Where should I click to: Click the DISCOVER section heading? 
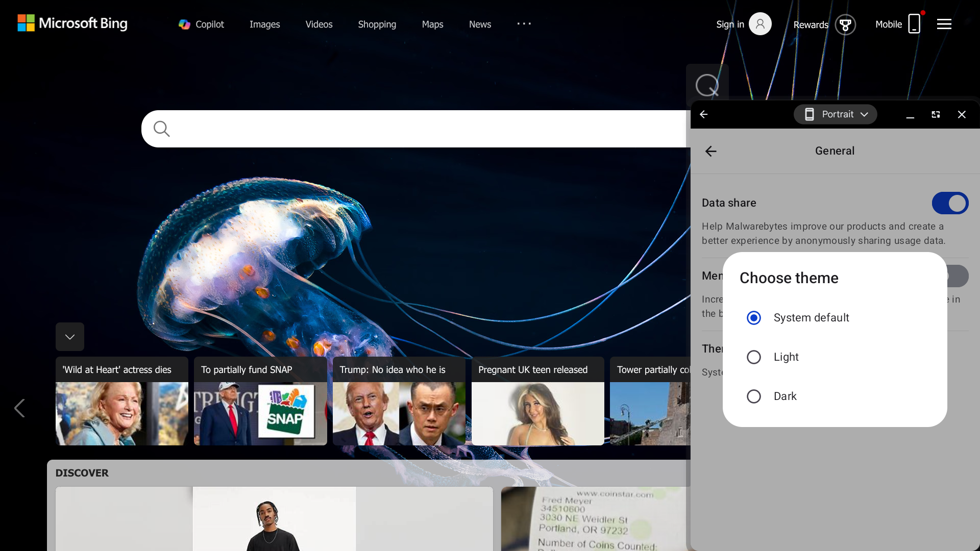coord(82,473)
